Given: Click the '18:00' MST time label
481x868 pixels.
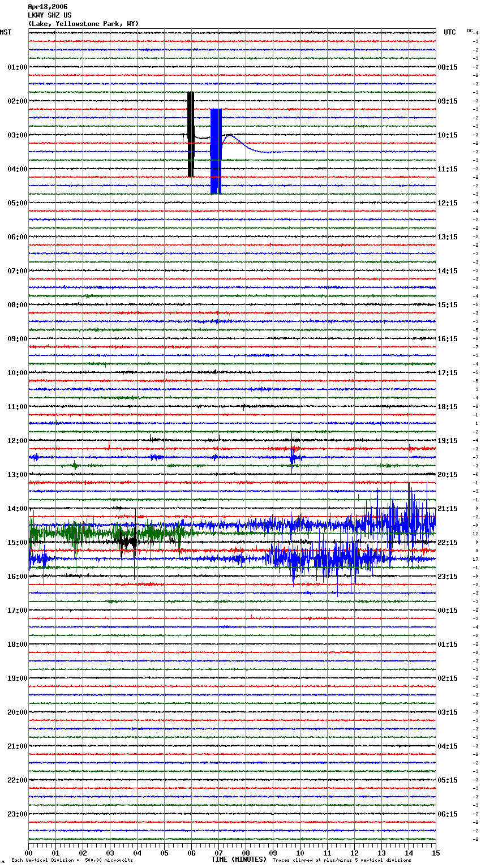Looking at the screenshot, I should pos(18,644).
